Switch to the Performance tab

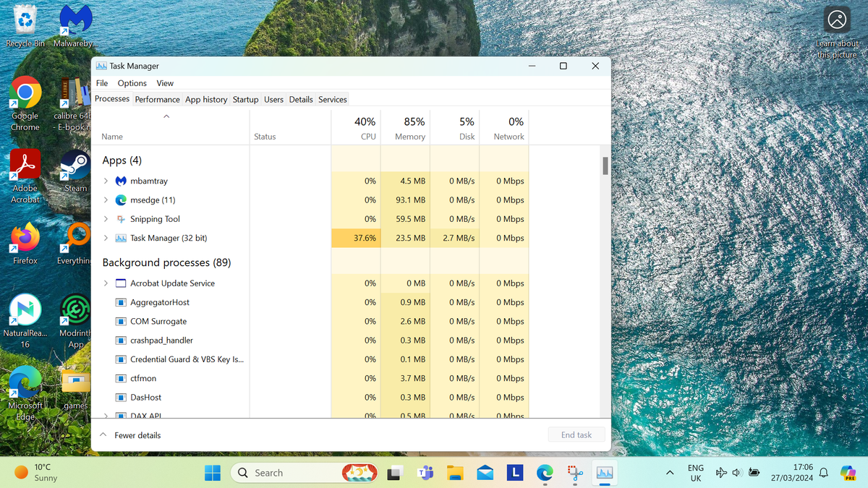pyautogui.click(x=157, y=99)
